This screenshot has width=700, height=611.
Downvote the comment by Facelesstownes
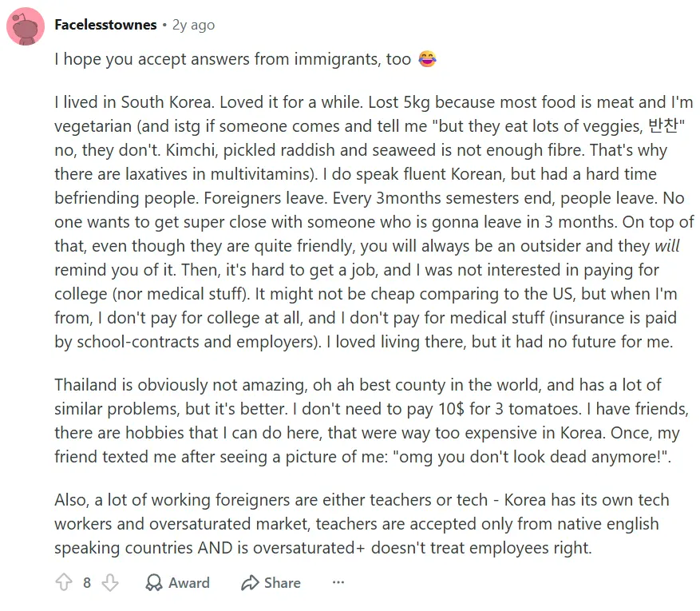110,583
